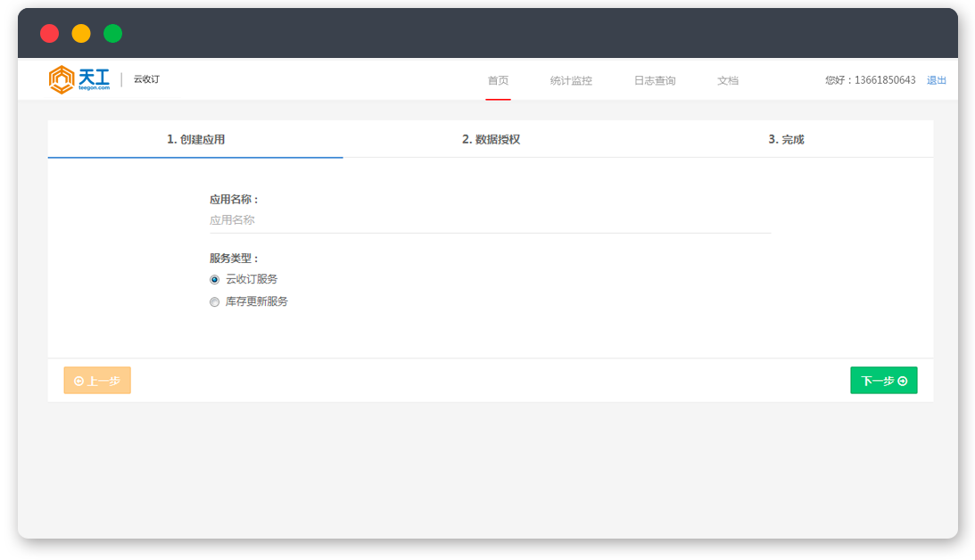Select the 云收订服务 radio button
Image resolution: width=975 pixels, height=560 pixels.
tap(214, 280)
